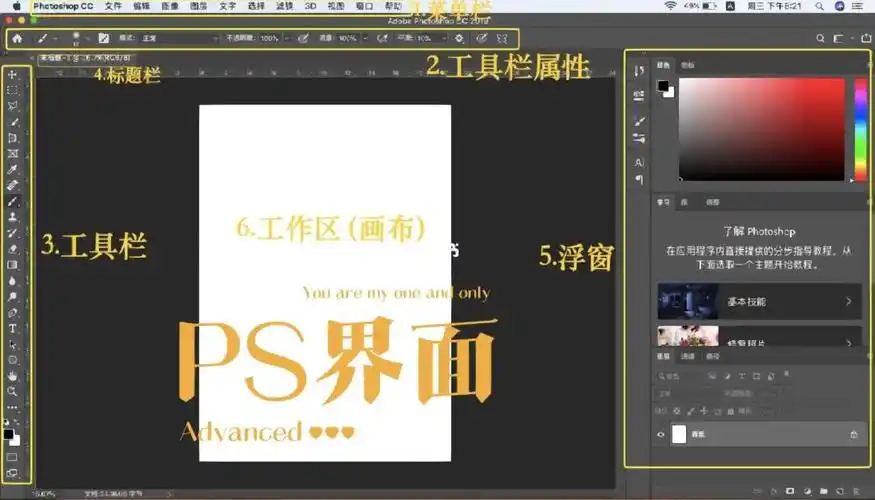Click the adjustment layer half-circle icon below layers panel
This screenshot has height=500, width=875.
tap(807, 491)
